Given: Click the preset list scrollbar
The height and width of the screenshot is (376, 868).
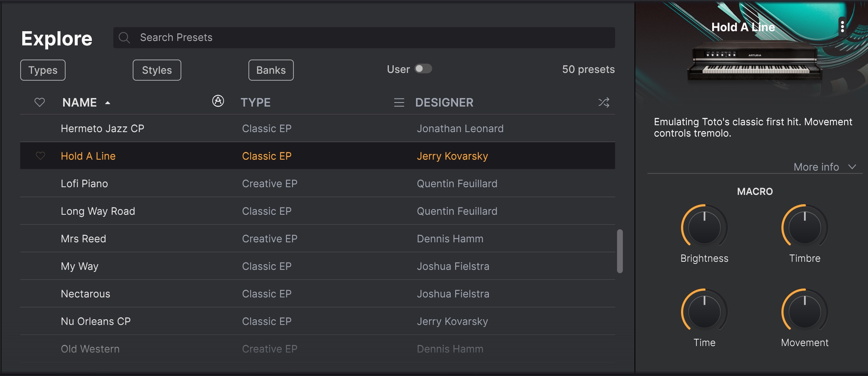Looking at the screenshot, I should (620, 251).
